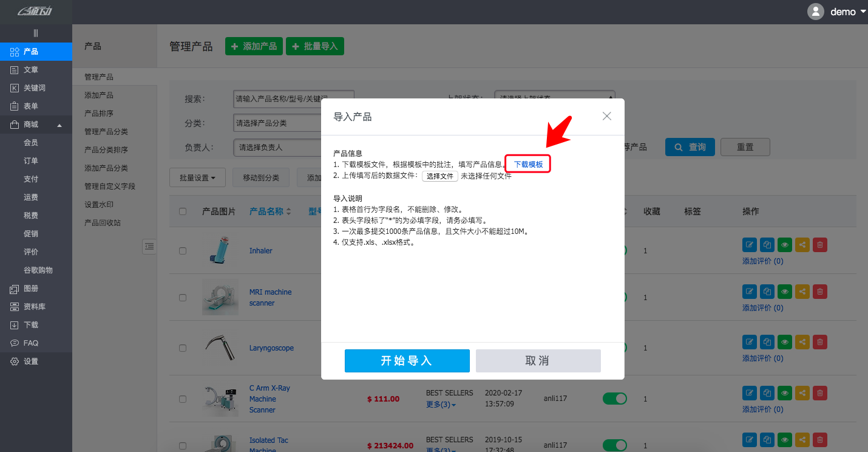868x452 pixels.
Task: Check the select-all checkbox in the table header
Action: point(183,211)
